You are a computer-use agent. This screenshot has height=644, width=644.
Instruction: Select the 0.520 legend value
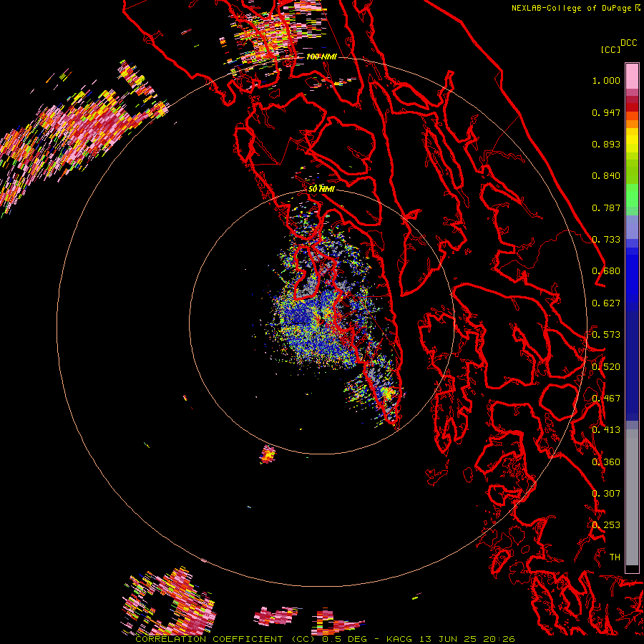click(606, 367)
